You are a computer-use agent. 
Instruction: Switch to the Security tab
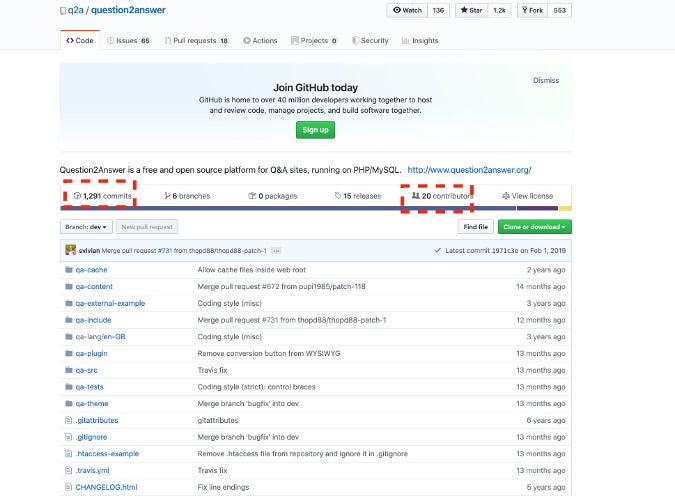pos(370,40)
